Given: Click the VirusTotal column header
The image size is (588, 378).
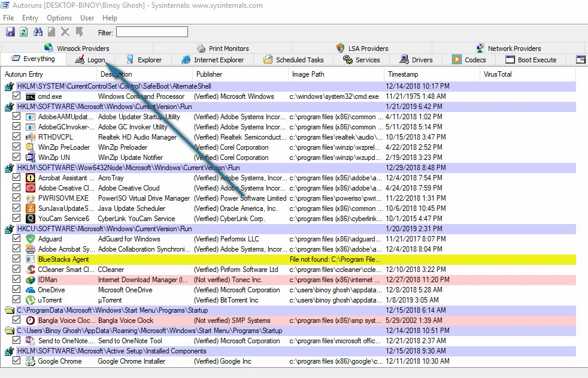Looking at the screenshot, I should pyautogui.click(x=528, y=74).
